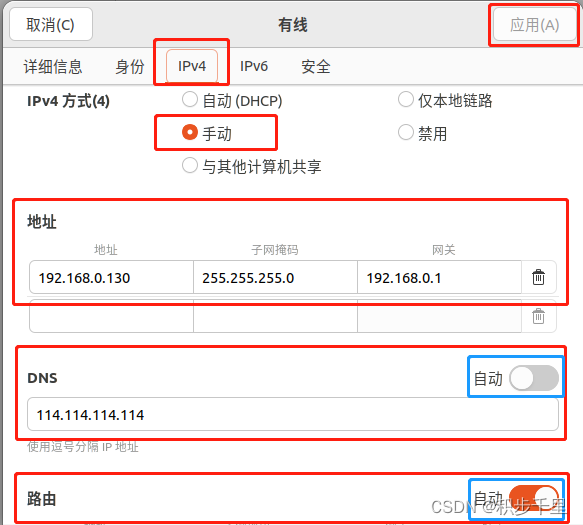Click the 192.168.0.1 gateway field
This screenshot has width=583, height=525.
click(x=439, y=277)
